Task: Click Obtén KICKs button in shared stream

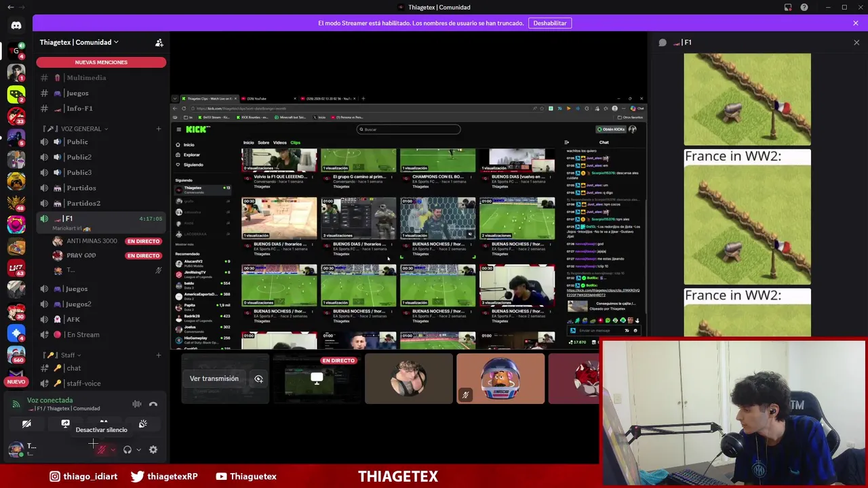Action: (x=610, y=129)
